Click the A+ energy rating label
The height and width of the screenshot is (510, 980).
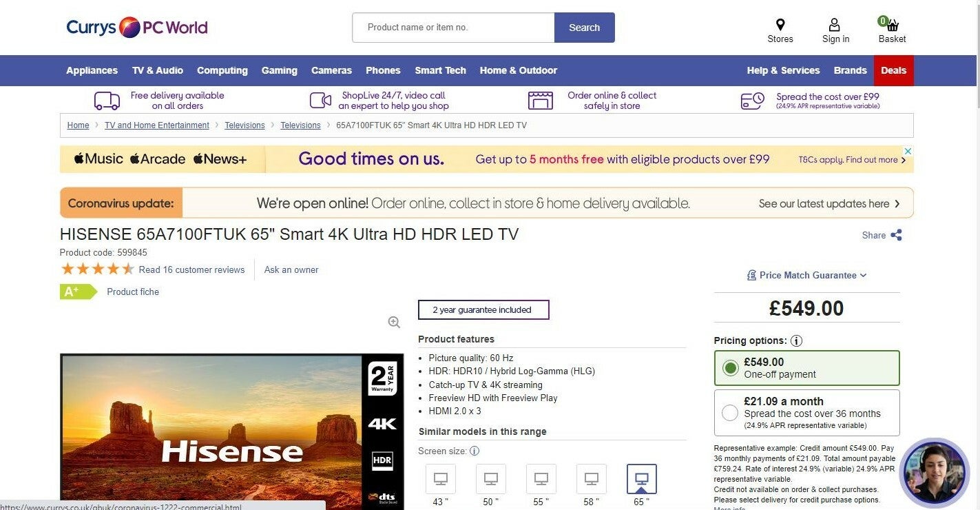click(79, 292)
